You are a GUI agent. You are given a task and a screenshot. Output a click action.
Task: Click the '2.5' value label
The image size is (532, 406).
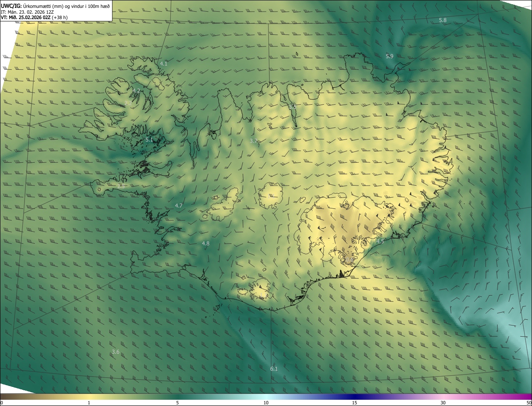[x=121, y=186]
